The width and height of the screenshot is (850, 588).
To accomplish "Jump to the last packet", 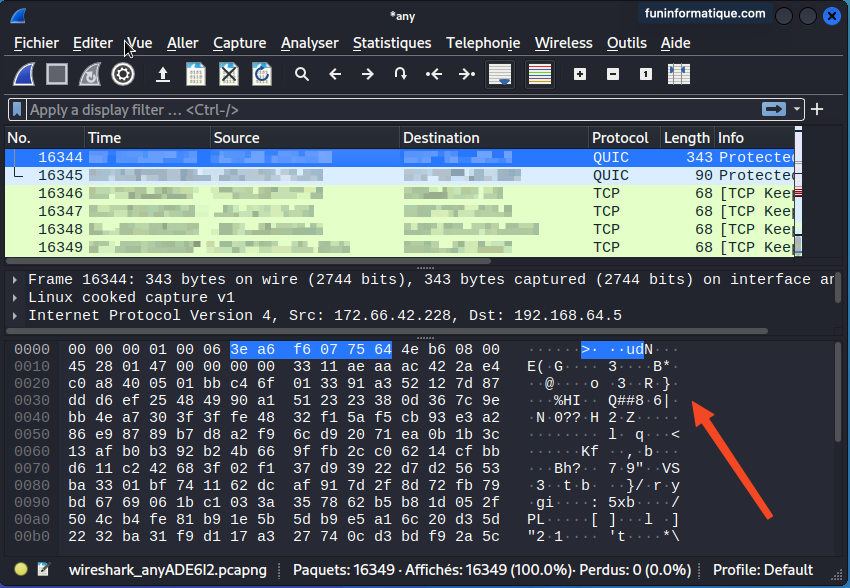I will click(x=467, y=74).
